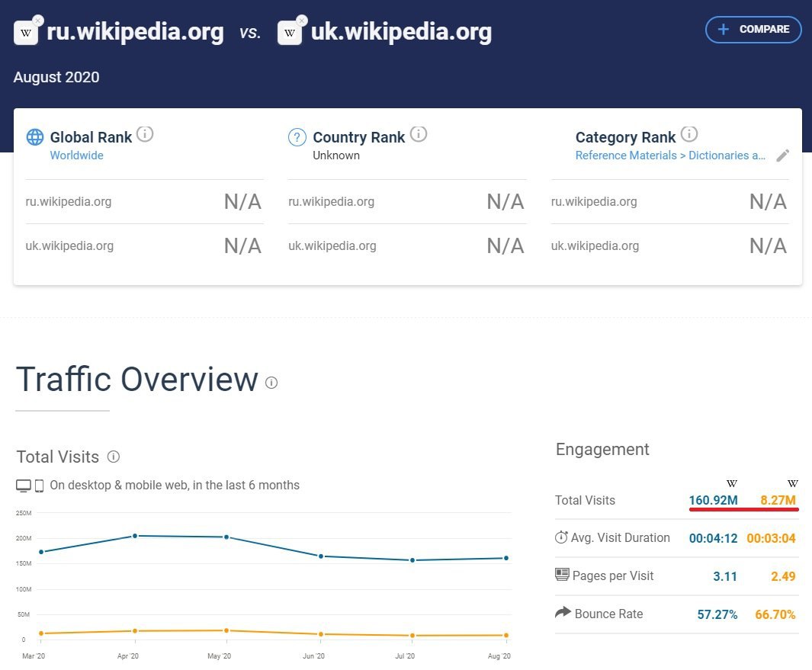
Task: Click the blue Mar '20 data point
Action: click(41, 552)
